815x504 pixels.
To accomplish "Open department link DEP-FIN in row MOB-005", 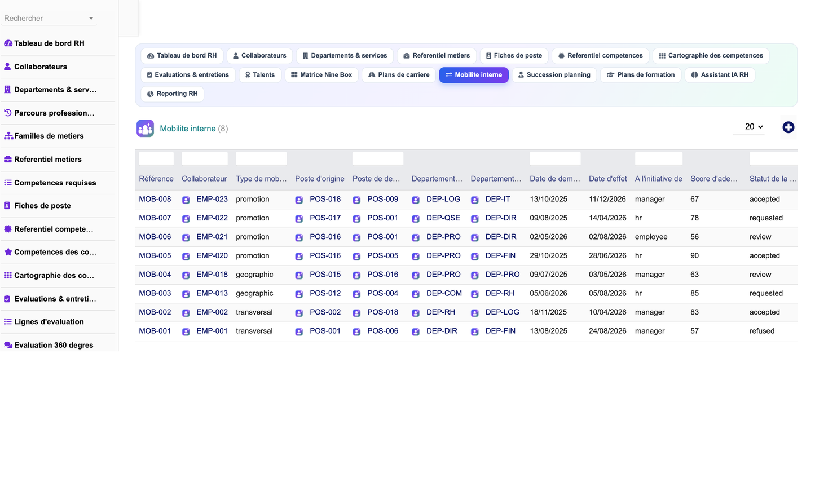I will pos(501,256).
